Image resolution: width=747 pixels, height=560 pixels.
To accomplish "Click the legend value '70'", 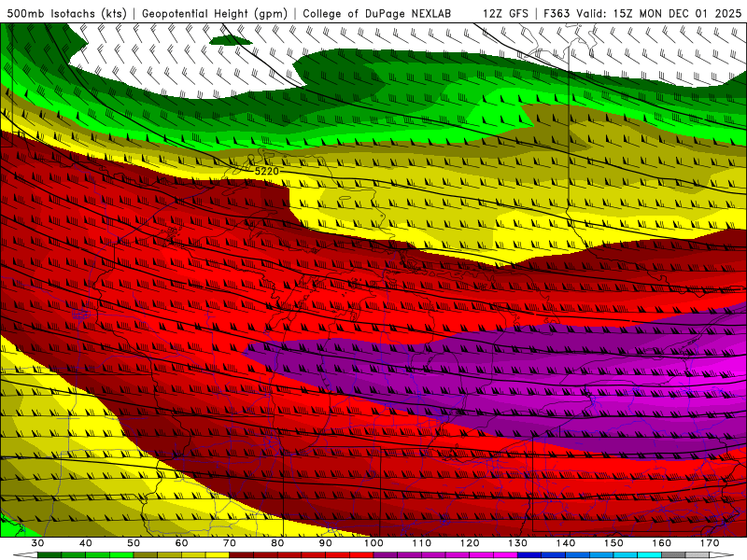I will pyautogui.click(x=230, y=543).
